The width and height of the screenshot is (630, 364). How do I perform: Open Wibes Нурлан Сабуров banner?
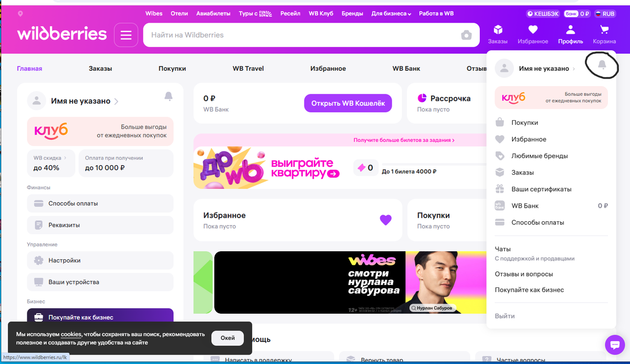(x=349, y=282)
